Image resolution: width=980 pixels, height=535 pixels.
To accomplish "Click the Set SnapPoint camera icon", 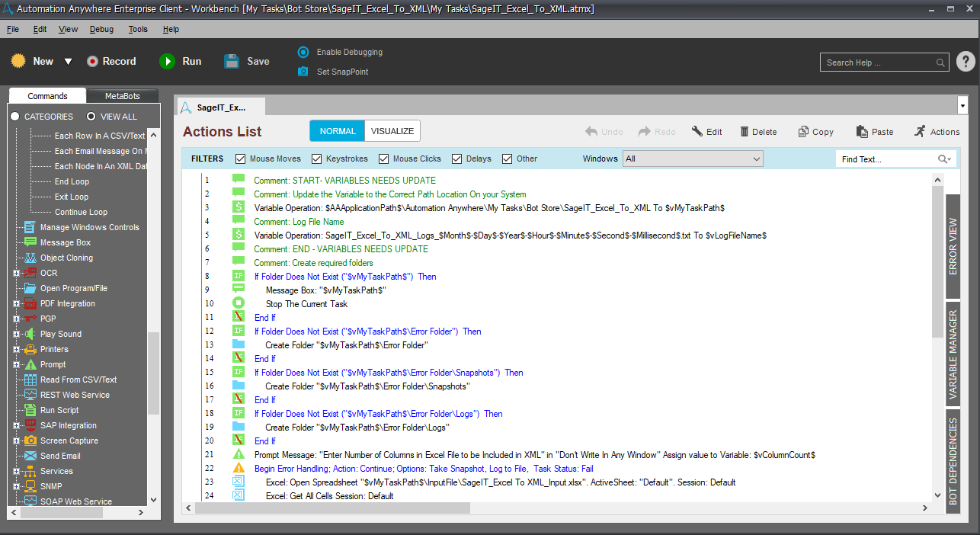I will point(303,72).
